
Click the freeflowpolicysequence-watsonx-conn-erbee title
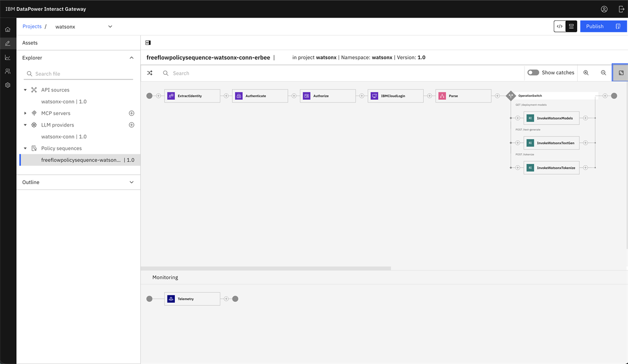(208, 57)
